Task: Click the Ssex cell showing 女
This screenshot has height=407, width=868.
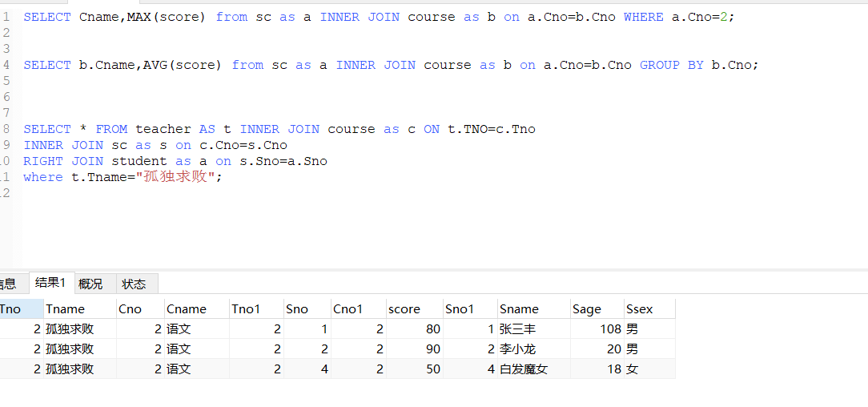Action: coord(633,369)
